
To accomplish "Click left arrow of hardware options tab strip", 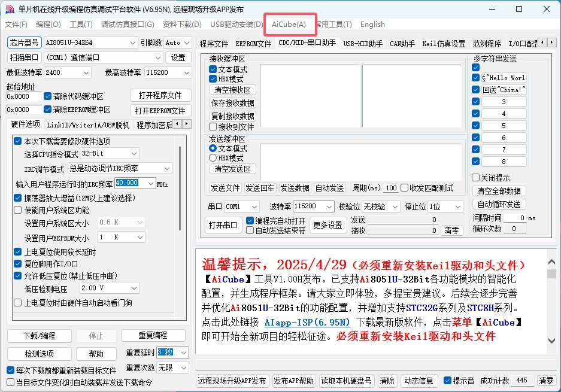I will click(x=178, y=124).
